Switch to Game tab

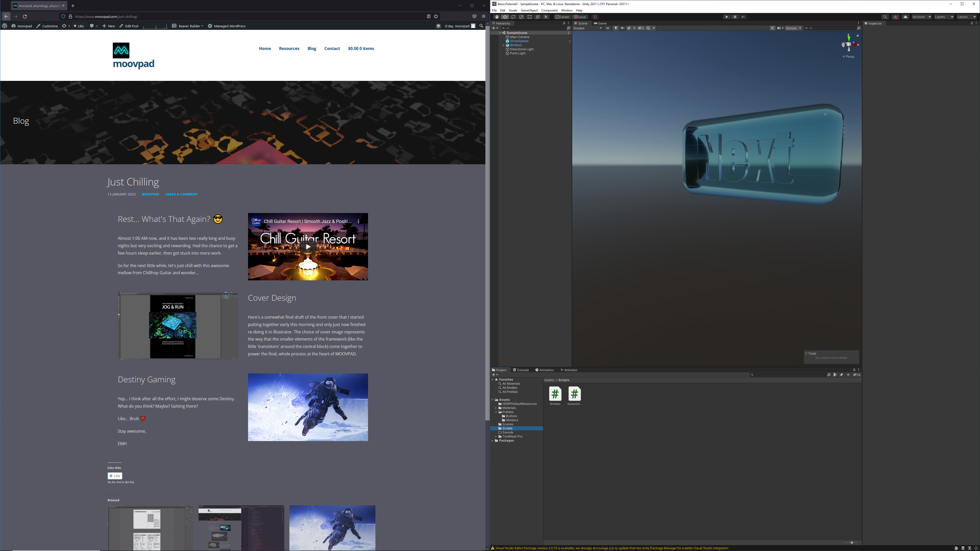point(600,23)
